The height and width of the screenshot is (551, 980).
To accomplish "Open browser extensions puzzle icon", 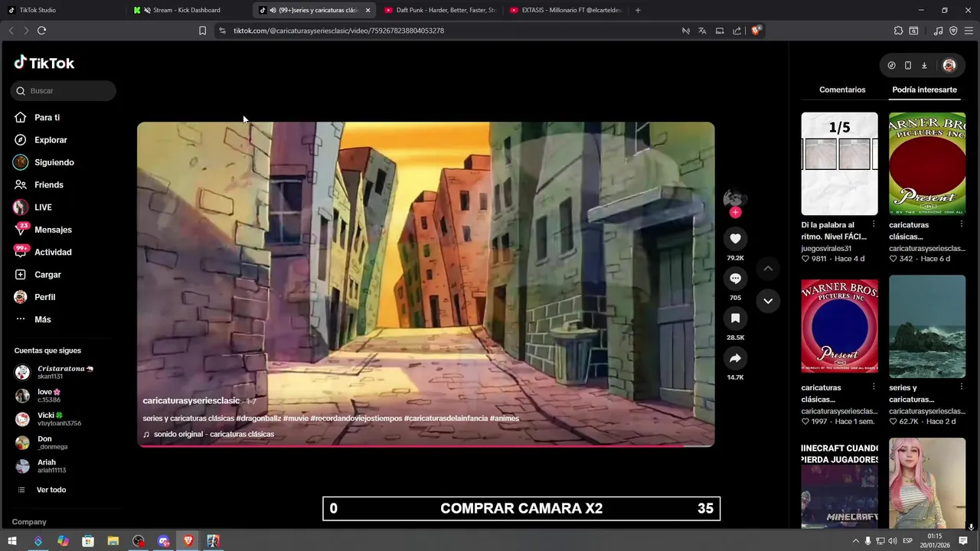I will pos(898,31).
